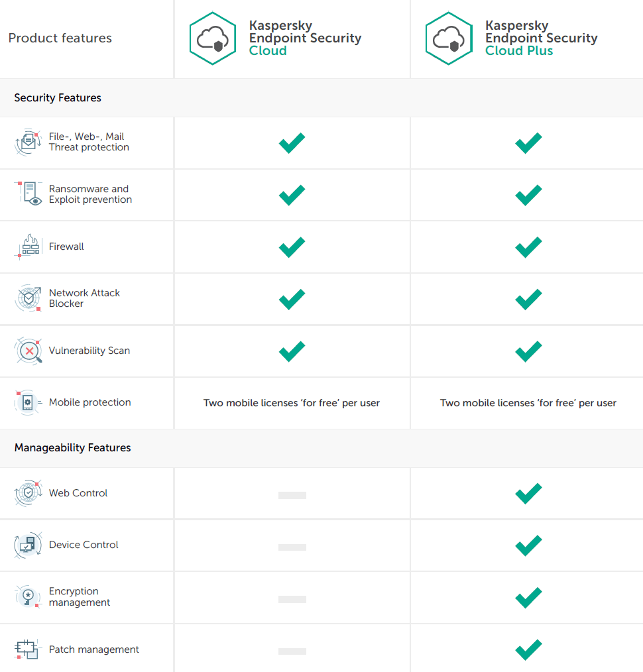Viewport: 643px width, 672px height.
Task: Select the Encryption management key icon
Action: pos(29,596)
